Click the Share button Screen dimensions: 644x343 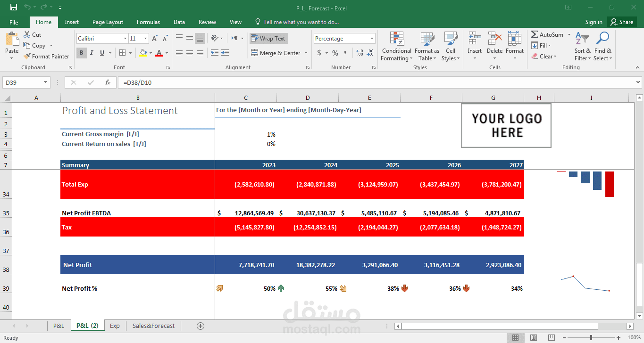pyautogui.click(x=622, y=22)
